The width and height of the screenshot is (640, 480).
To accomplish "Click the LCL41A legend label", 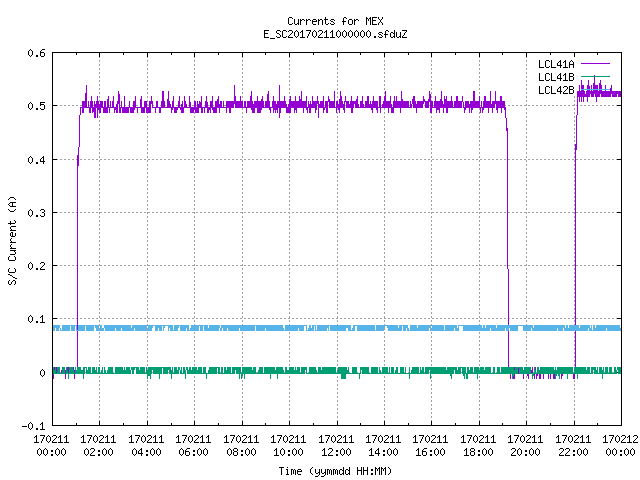I will pyautogui.click(x=556, y=64).
